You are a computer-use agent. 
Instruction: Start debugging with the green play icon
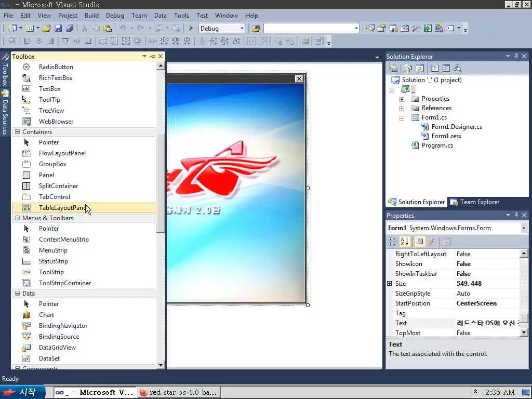tap(191, 29)
